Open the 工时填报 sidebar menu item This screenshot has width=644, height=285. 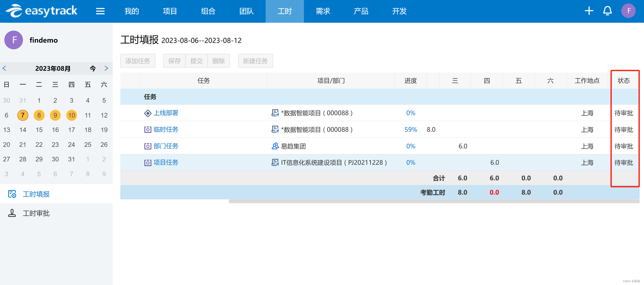pos(56,194)
